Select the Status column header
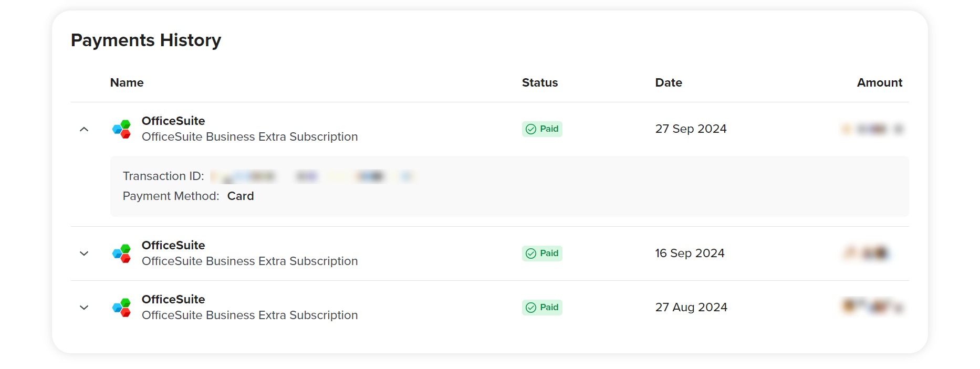This screenshot has height=369, width=980. pos(540,82)
